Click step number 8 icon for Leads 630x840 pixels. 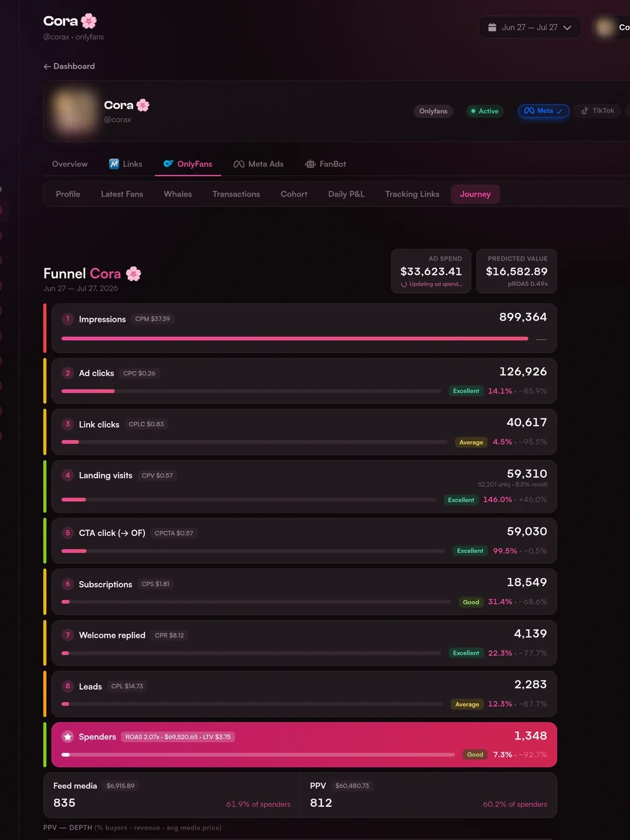coord(67,686)
